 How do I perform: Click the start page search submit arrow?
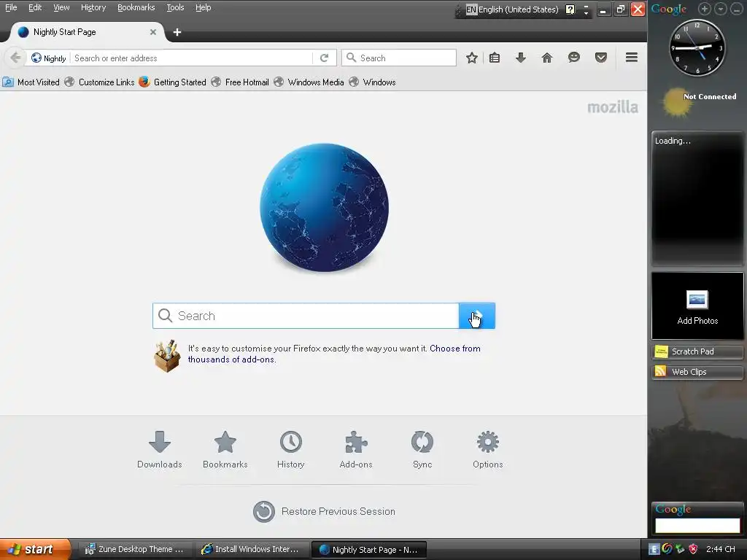click(477, 316)
